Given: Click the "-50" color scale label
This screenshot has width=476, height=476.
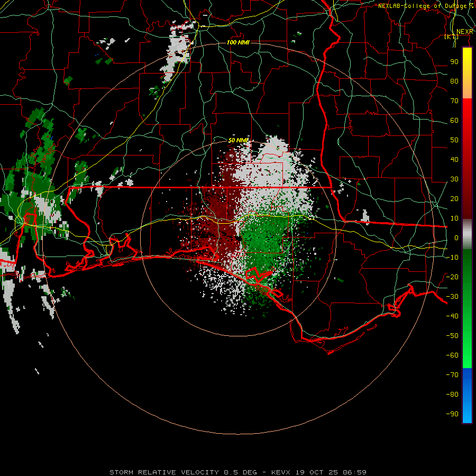Looking at the screenshot, I should (452, 336).
